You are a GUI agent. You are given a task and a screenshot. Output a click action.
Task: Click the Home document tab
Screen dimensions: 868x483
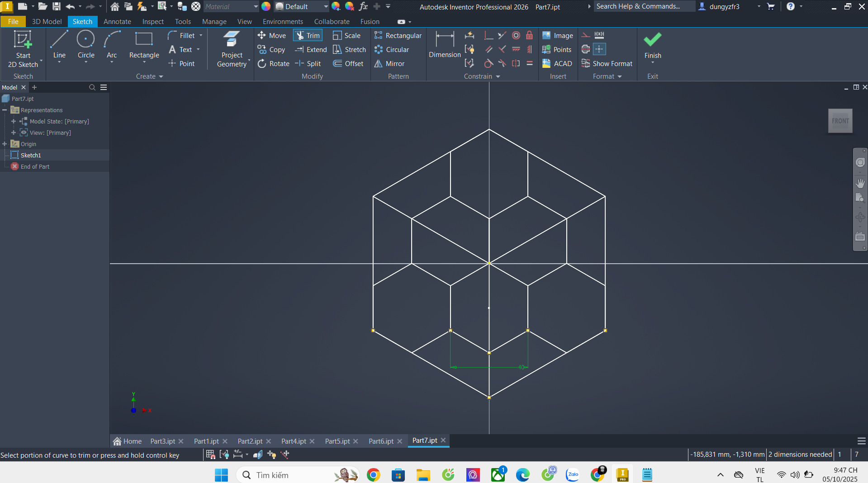(128, 441)
